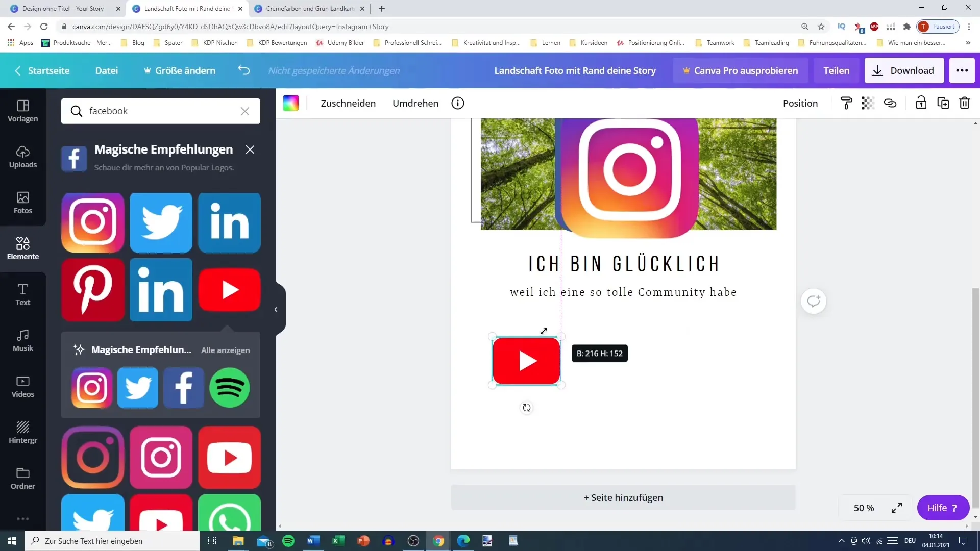This screenshot has width=980, height=551.
Task: Clear the facebook search field
Action: click(245, 111)
